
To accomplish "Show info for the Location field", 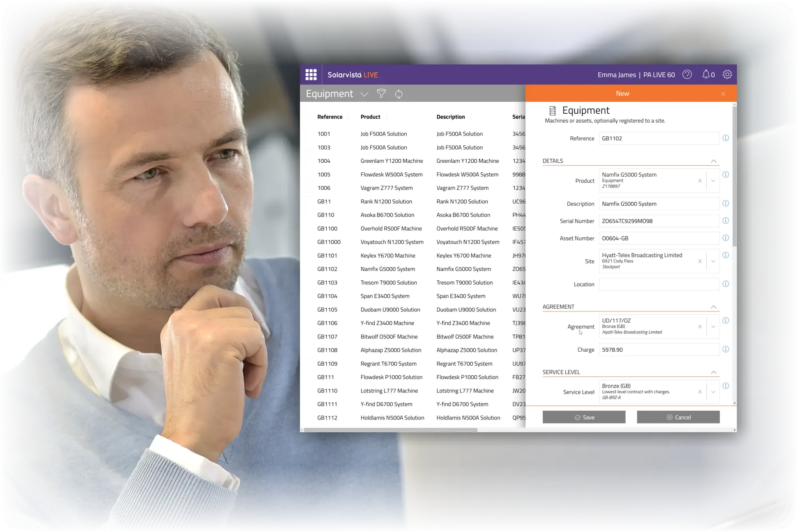I will [726, 284].
